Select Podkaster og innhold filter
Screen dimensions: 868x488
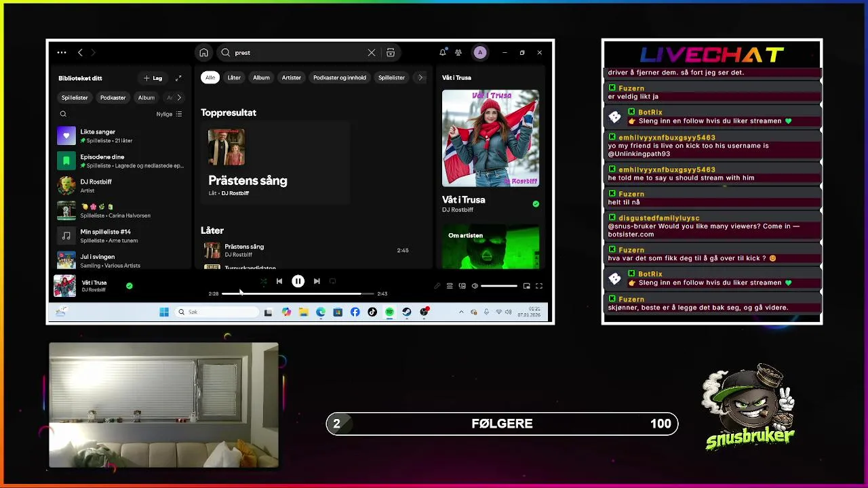340,77
